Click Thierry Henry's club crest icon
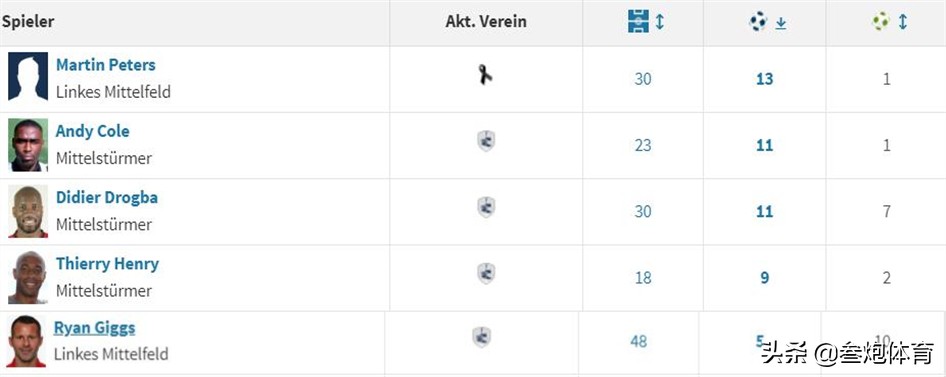946x377 pixels. [x=486, y=274]
